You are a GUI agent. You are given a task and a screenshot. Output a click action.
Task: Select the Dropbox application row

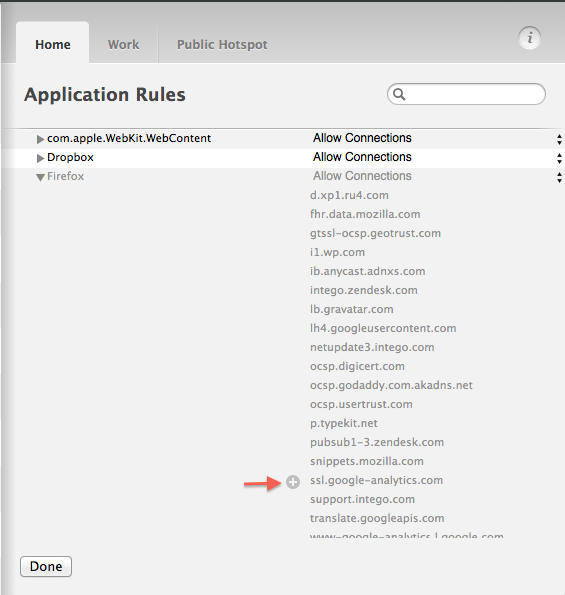click(283, 158)
